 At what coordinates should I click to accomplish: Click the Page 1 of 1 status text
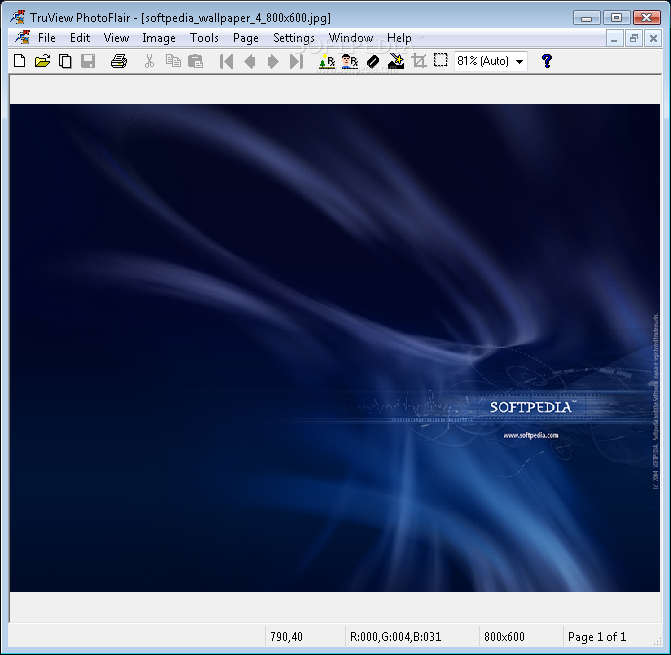597,637
